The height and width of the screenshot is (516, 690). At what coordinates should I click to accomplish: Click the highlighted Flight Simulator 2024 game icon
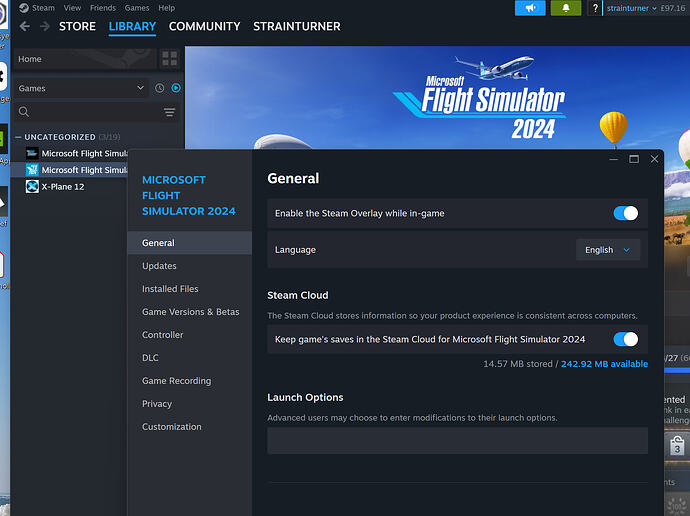click(x=32, y=170)
